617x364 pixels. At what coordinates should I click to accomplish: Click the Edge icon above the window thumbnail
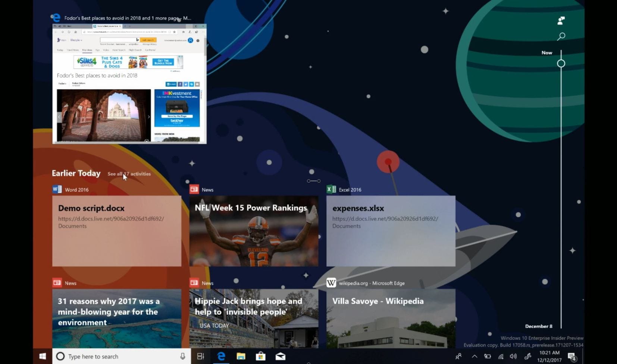tap(56, 18)
